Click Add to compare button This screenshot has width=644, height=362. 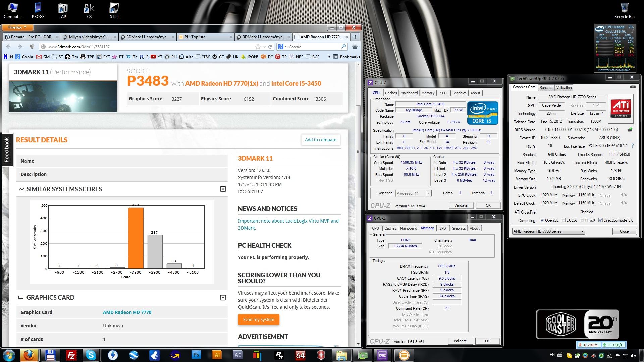320,140
